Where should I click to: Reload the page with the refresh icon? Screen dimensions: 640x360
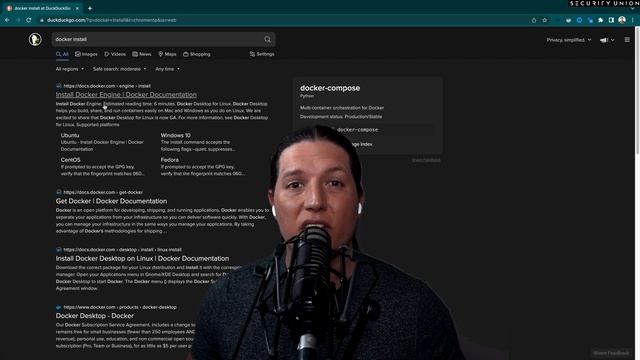tap(29, 20)
